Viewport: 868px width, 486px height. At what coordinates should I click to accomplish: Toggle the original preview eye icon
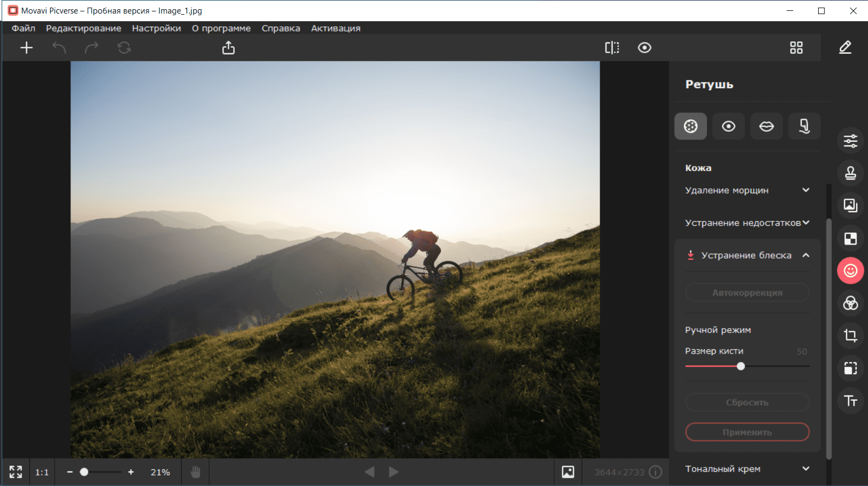[644, 48]
